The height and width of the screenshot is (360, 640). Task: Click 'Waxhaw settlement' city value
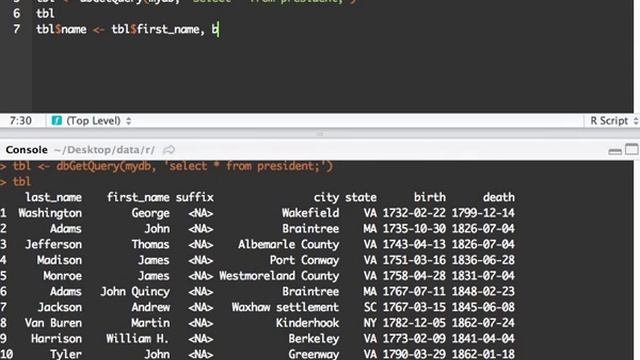(285, 307)
